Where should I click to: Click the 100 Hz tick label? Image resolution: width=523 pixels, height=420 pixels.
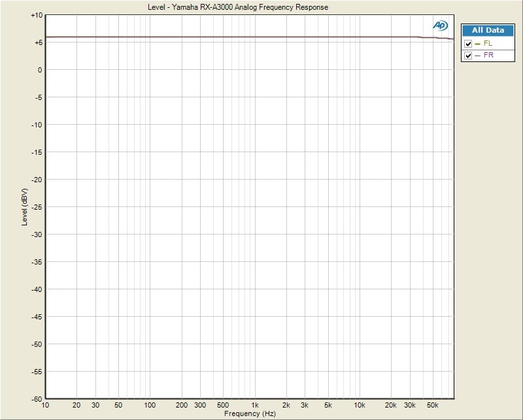150,406
